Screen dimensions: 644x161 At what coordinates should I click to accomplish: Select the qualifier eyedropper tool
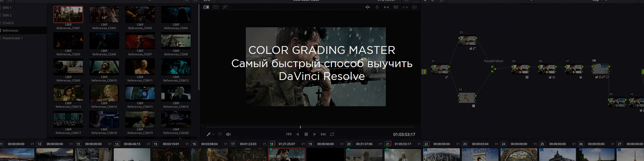[x=208, y=134]
